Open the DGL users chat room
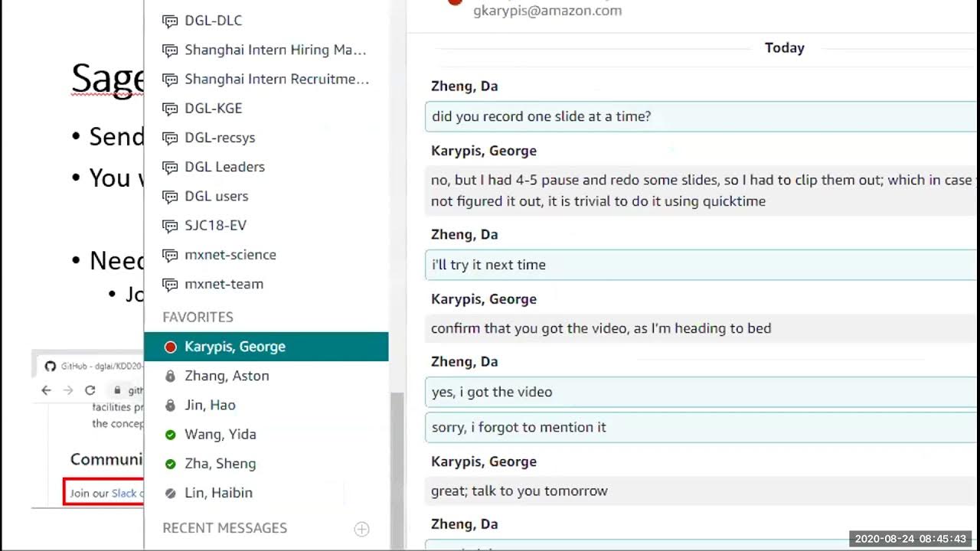Screen dimensions: 980x551 [216, 196]
